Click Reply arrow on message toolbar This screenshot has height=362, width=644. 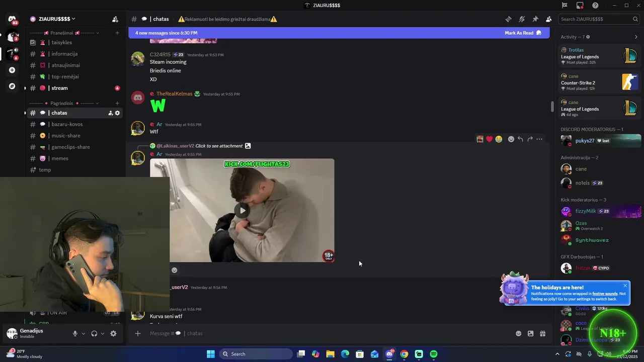(520, 139)
